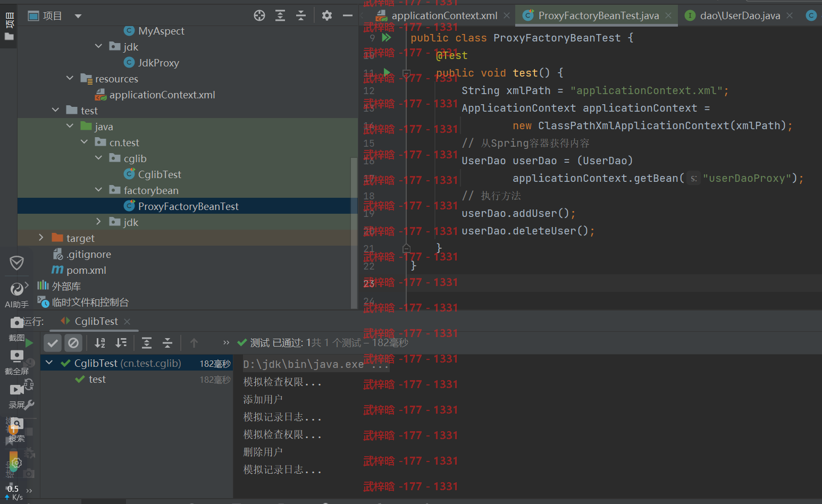Image resolution: width=822 pixels, height=504 pixels.
Task: Close the applicationContext.xml tab
Action: (507, 16)
